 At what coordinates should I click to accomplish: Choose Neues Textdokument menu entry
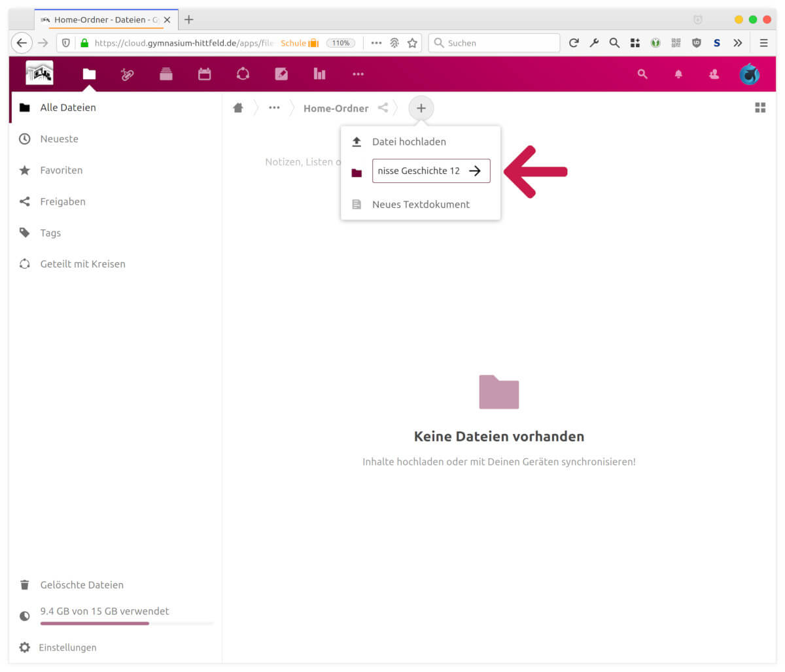421,205
